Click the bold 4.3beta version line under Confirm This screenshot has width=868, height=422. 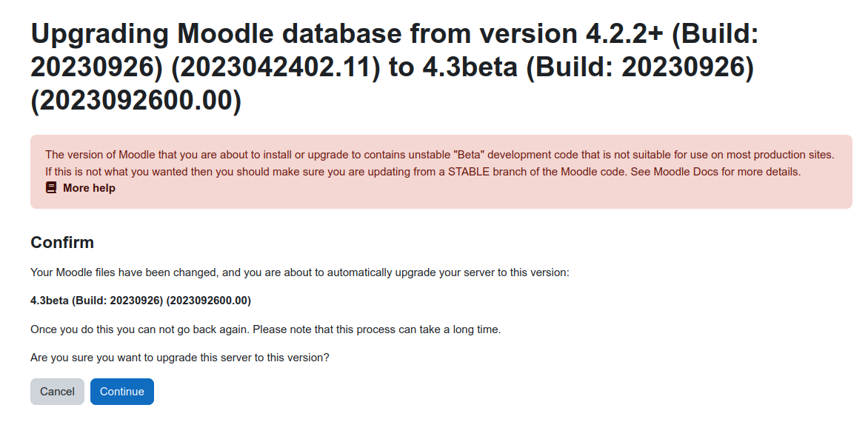(x=141, y=301)
